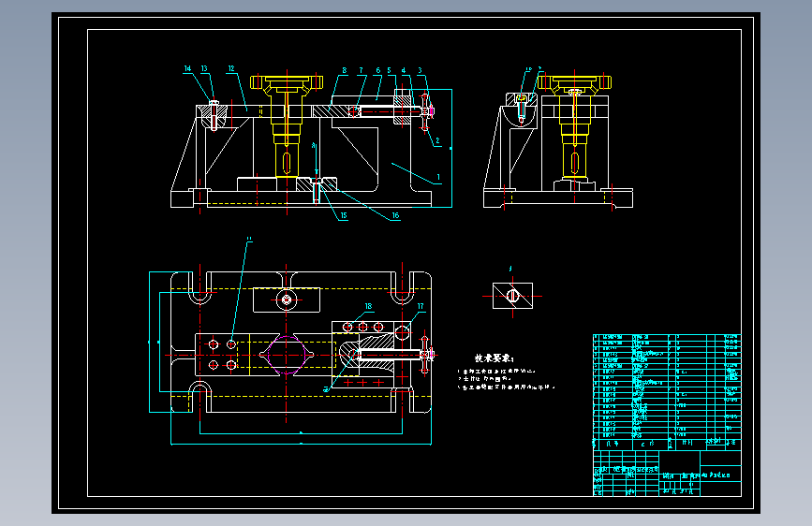Click part balloon number 13
This screenshot has height=526, width=812.
point(204,68)
